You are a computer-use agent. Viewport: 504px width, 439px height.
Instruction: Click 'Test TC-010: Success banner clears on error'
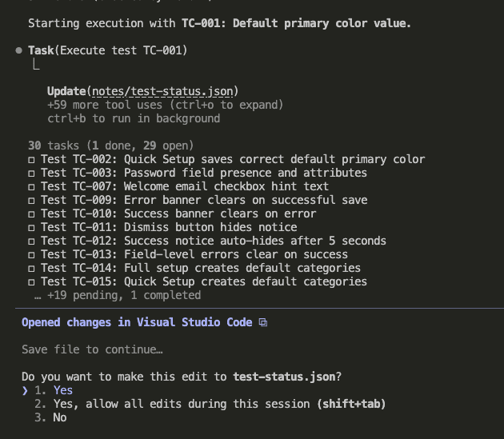[178, 214]
